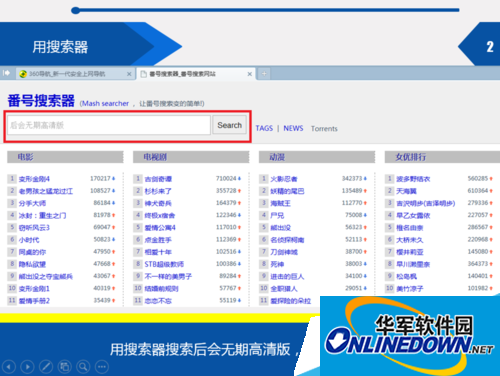Image resolution: width=500 pixels, height=376 pixels.
Task: Open TV series entry 杉杉来了
Action: pos(158,191)
